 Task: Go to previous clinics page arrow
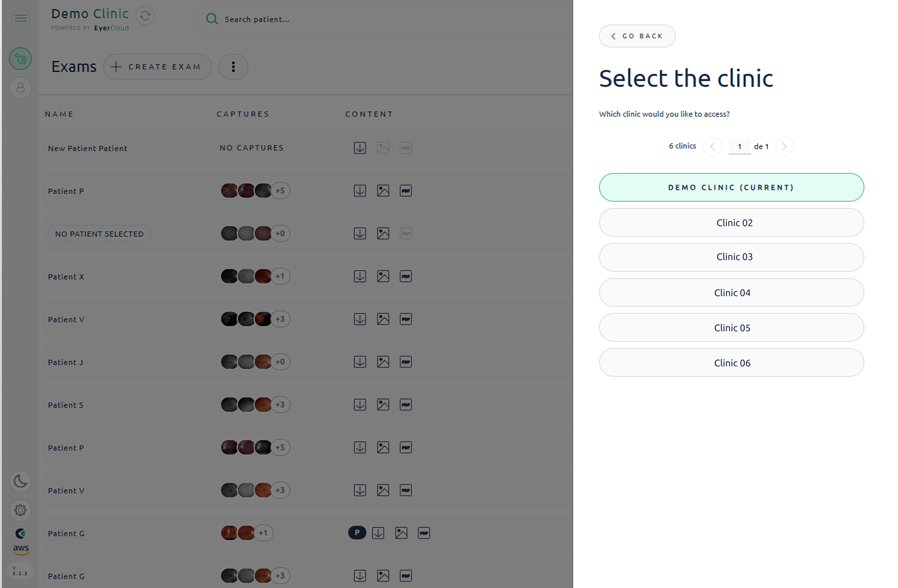tap(712, 146)
